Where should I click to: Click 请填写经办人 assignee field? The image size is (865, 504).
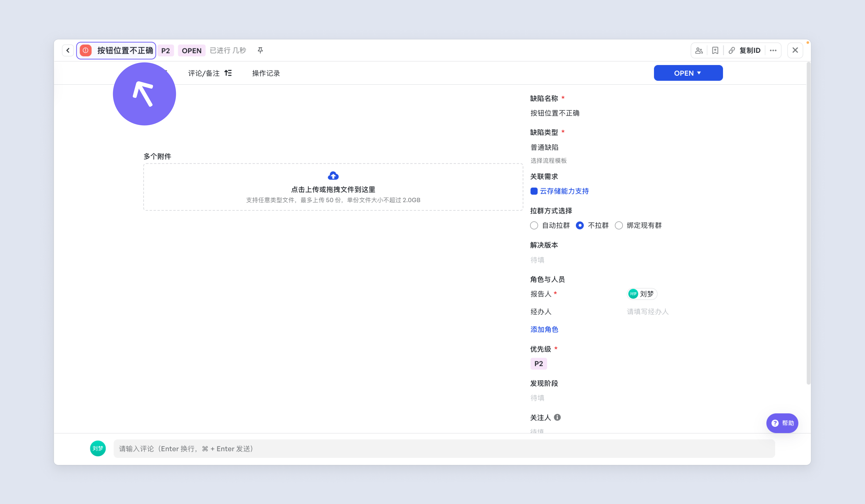(x=648, y=312)
